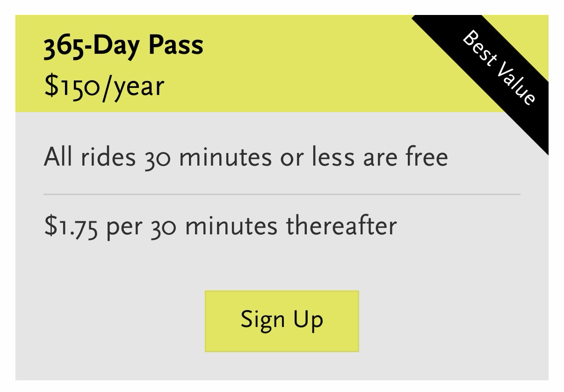564x392 pixels.
Task: Click the divider line between ride terms
Action: [282, 194]
